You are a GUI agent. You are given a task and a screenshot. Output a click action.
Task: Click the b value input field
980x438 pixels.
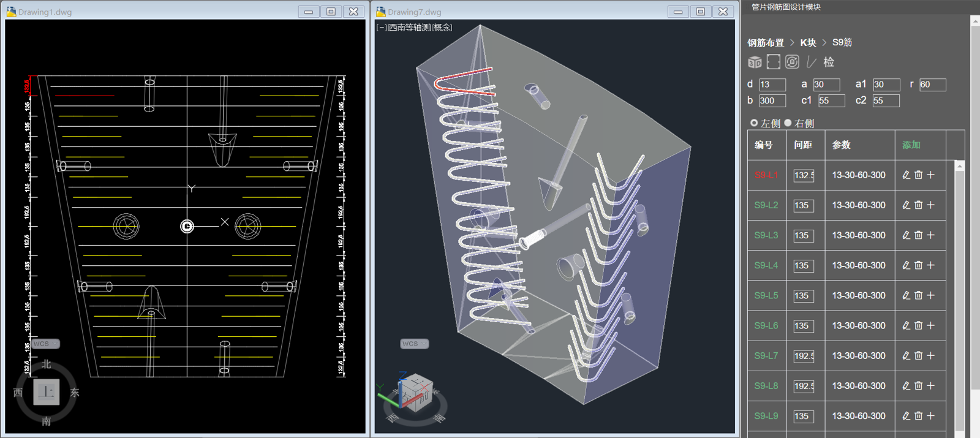pos(772,101)
